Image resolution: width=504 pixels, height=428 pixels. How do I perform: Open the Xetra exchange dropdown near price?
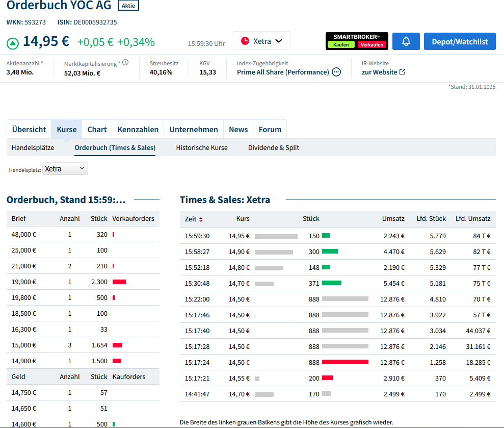pos(261,41)
